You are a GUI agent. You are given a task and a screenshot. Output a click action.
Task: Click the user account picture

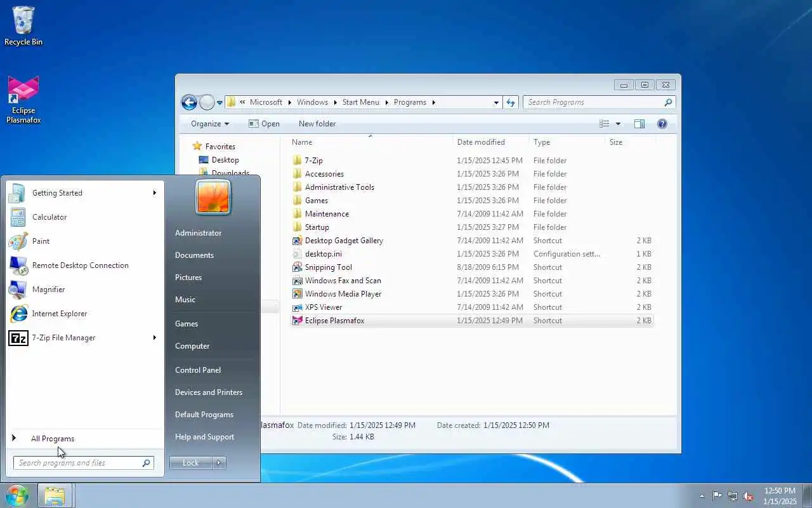click(x=213, y=197)
